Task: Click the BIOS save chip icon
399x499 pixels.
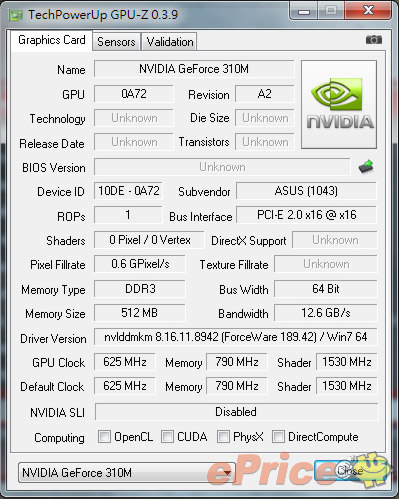Action: click(x=366, y=167)
